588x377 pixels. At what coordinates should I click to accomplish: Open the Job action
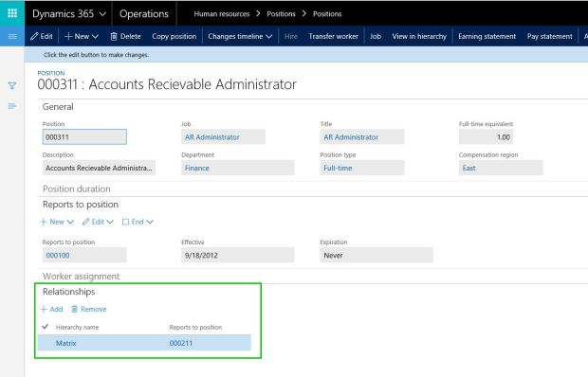pyautogui.click(x=376, y=36)
